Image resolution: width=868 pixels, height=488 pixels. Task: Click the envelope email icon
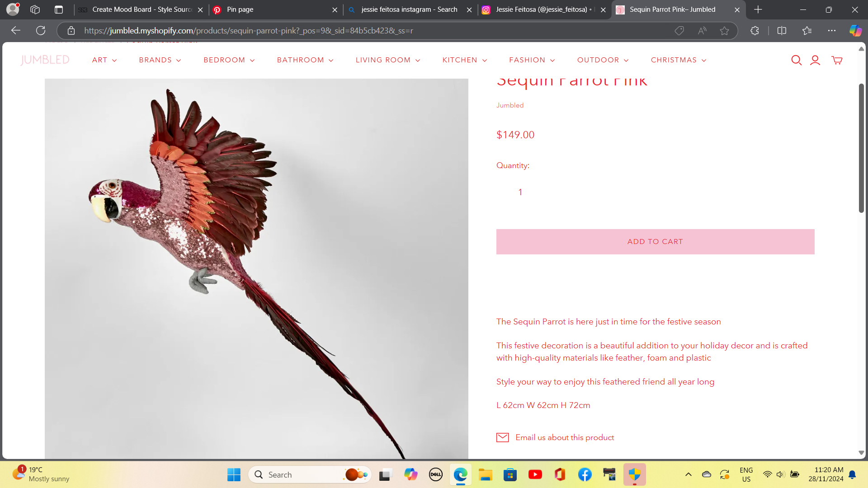click(502, 437)
